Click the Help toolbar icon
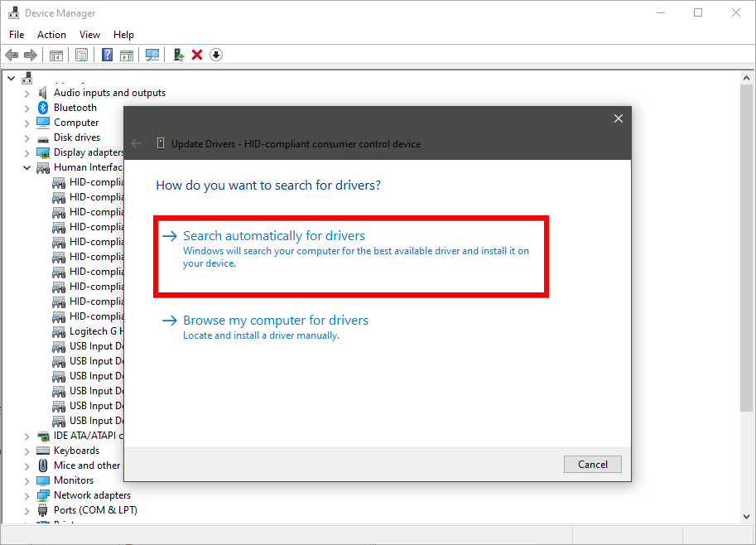Screen dimensions: 756x545 pos(108,55)
